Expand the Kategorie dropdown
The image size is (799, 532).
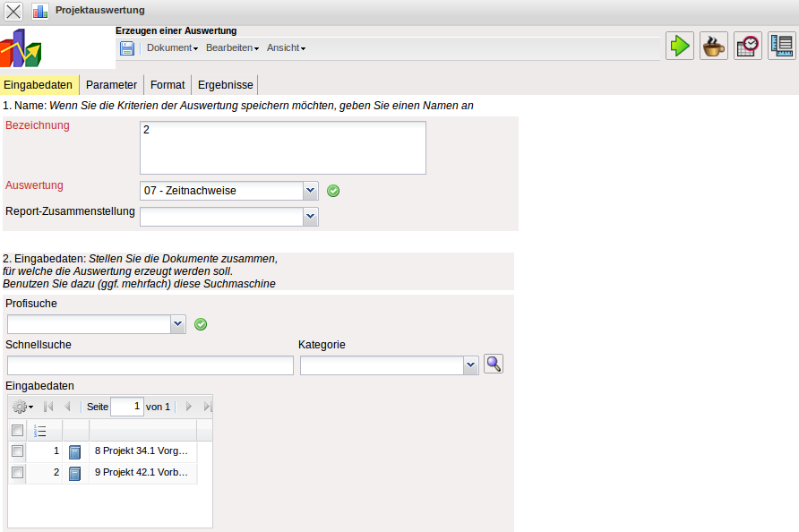pos(471,365)
